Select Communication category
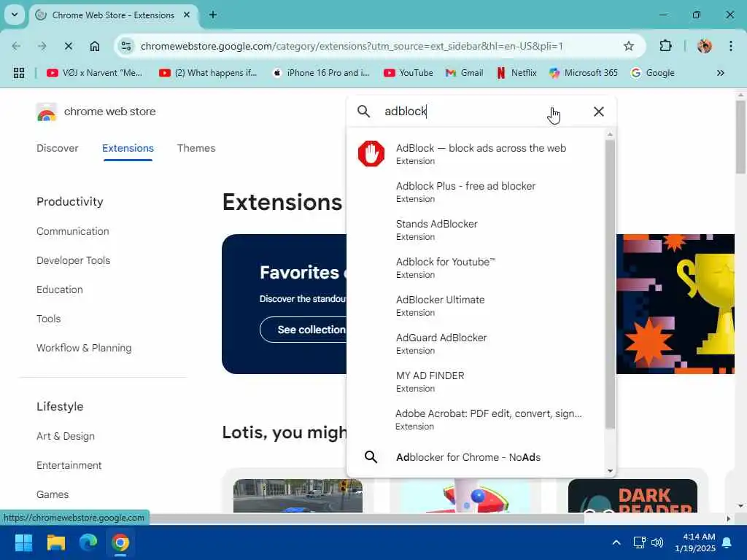This screenshot has height=560, width=747. (x=73, y=231)
